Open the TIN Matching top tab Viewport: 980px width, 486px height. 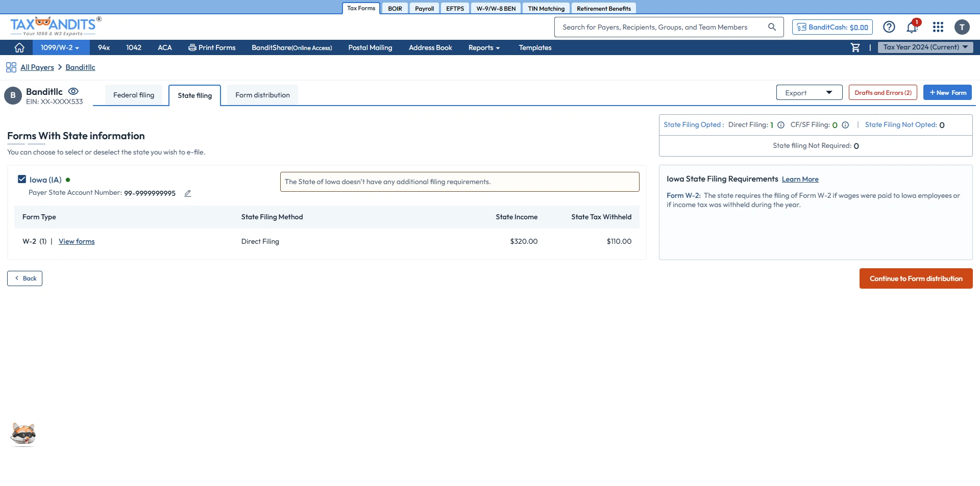546,8
